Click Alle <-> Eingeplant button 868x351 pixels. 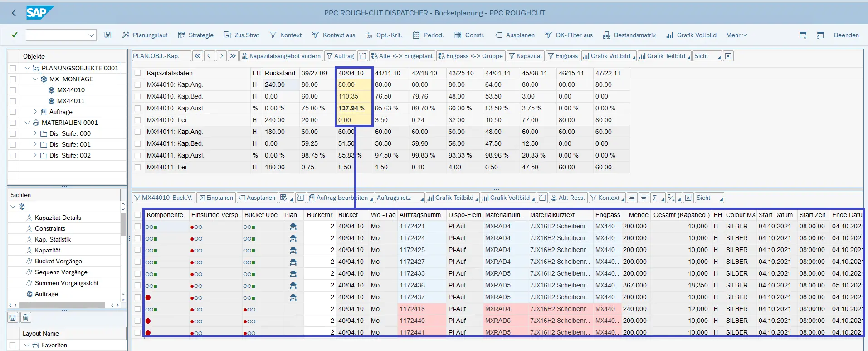coord(402,56)
